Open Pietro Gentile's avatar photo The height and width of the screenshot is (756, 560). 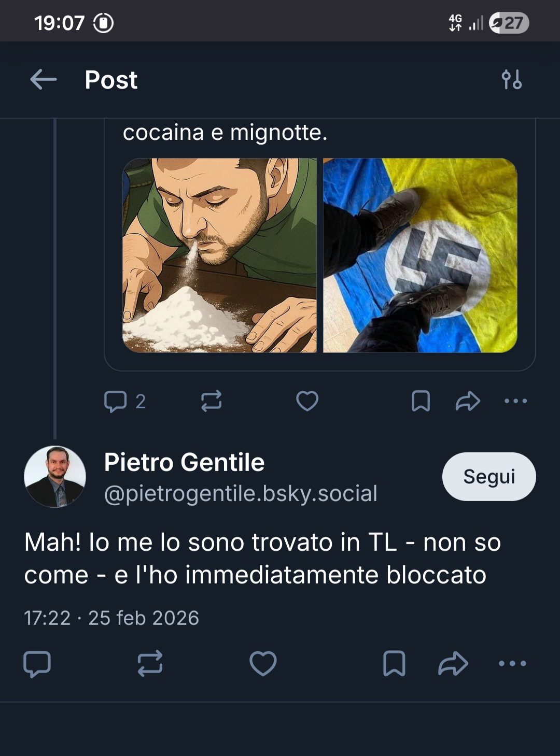pyautogui.click(x=55, y=477)
